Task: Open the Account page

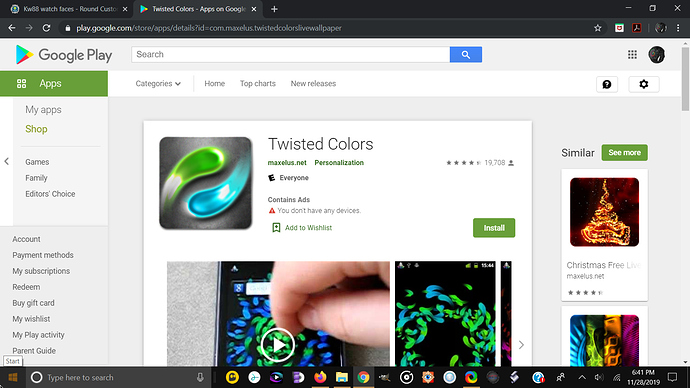Action: (26, 239)
